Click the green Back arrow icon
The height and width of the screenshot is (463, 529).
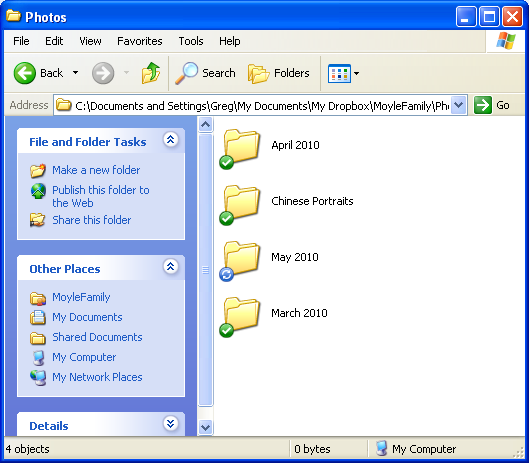[x=25, y=73]
